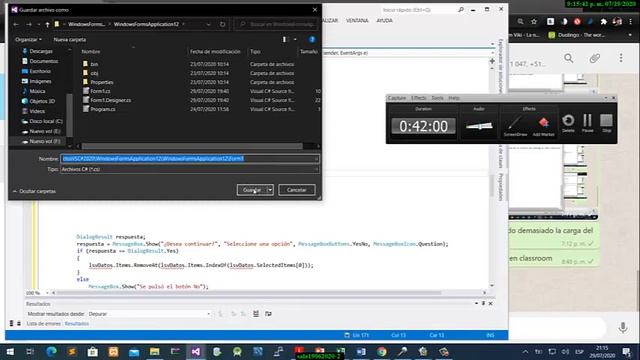Click the file list horizontal scrollbar
The width and height of the screenshot is (640, 360).
(x=192, y=146)
